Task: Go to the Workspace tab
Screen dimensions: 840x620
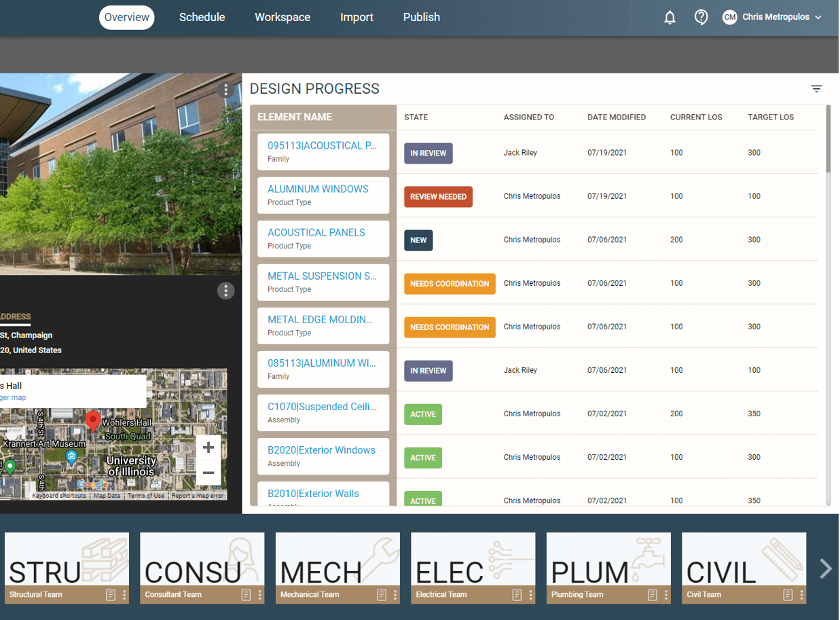Action: (x=282, y=18)
